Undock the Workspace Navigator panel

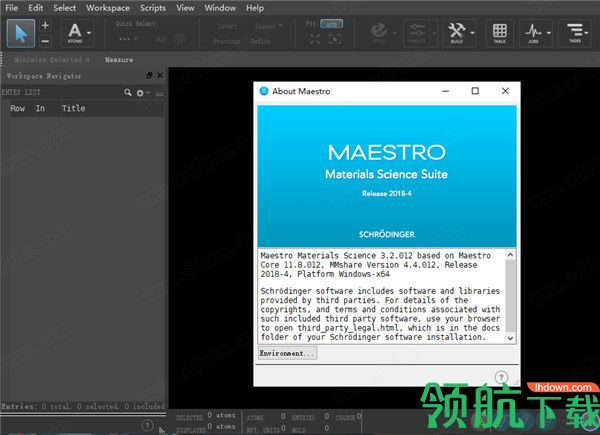click(x=150, y=75)
